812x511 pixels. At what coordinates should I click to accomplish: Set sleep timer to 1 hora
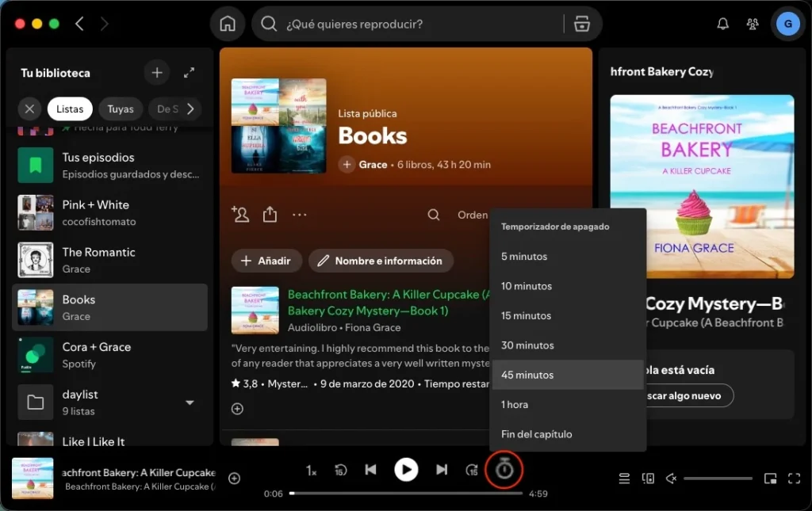pos(568,405)
